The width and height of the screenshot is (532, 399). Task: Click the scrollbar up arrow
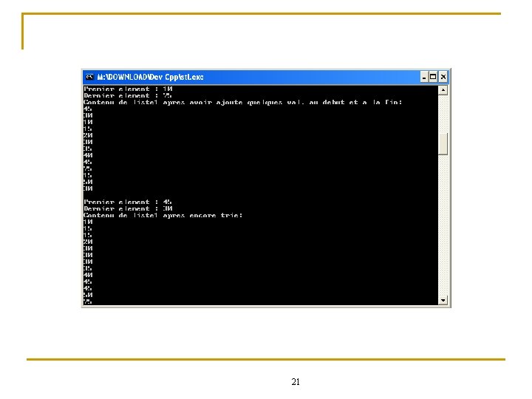tap(443, 90)
